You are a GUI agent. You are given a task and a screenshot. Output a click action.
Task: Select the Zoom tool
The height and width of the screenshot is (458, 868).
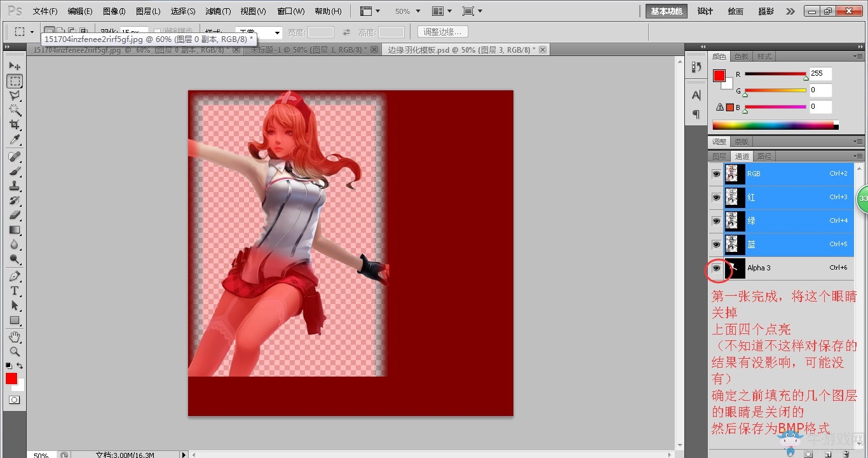pyautogui.click(x=15, y=351)
